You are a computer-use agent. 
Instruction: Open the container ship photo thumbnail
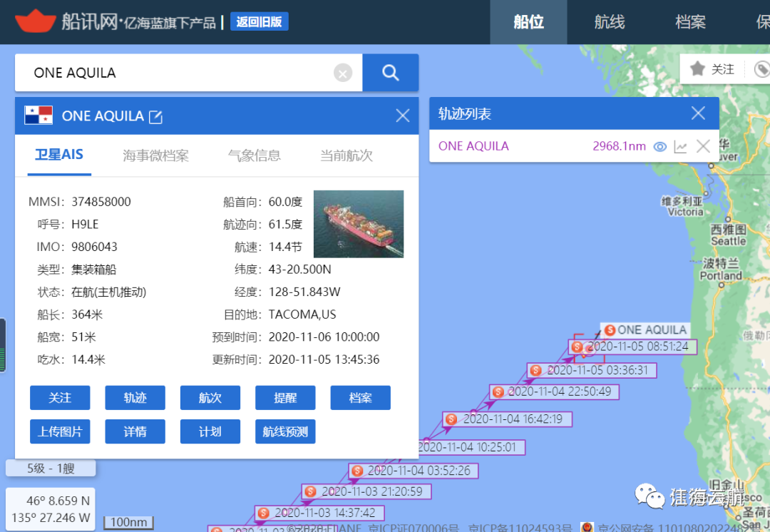pos(359,224)
